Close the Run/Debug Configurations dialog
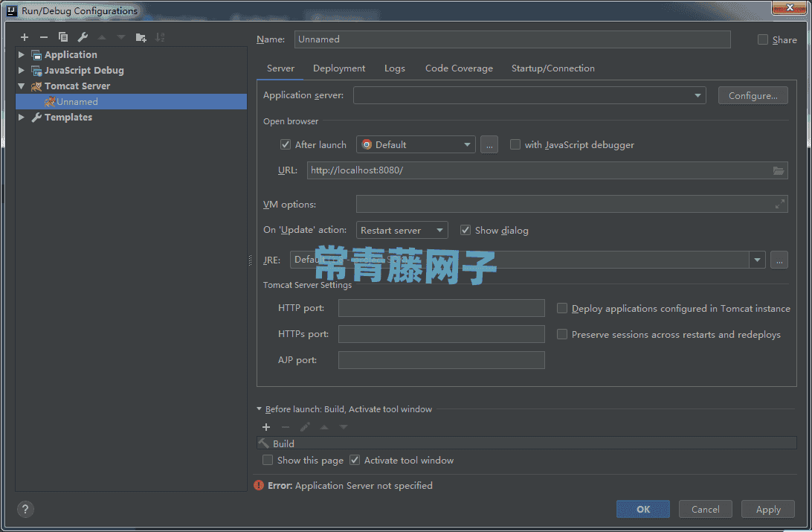Image resolution: width=812 pixels, height=532 pixels. [789, 7]
